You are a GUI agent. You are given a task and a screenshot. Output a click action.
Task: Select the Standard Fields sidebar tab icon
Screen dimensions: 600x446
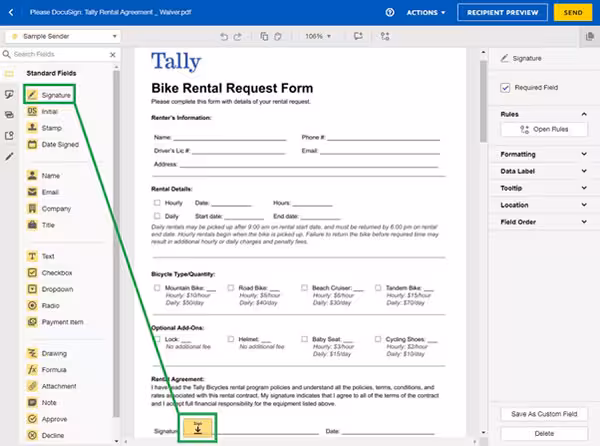[x=9, y=73]
